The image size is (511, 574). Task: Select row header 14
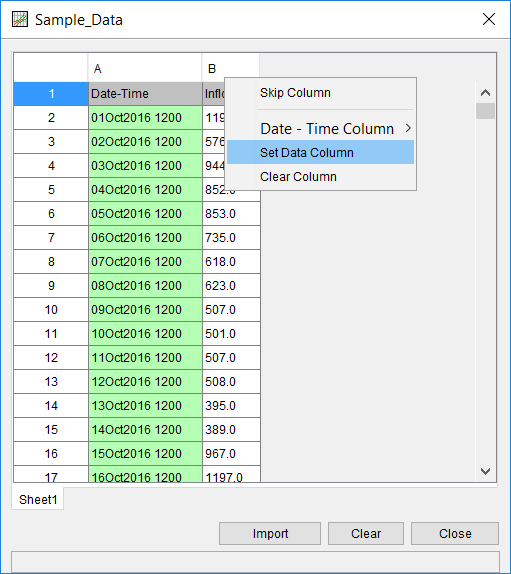coord(51,405)
